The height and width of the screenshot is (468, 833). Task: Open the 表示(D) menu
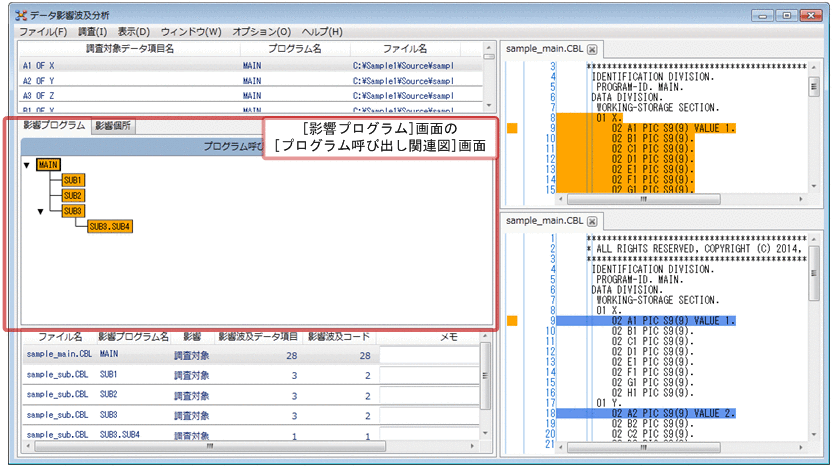coord(134,32)
